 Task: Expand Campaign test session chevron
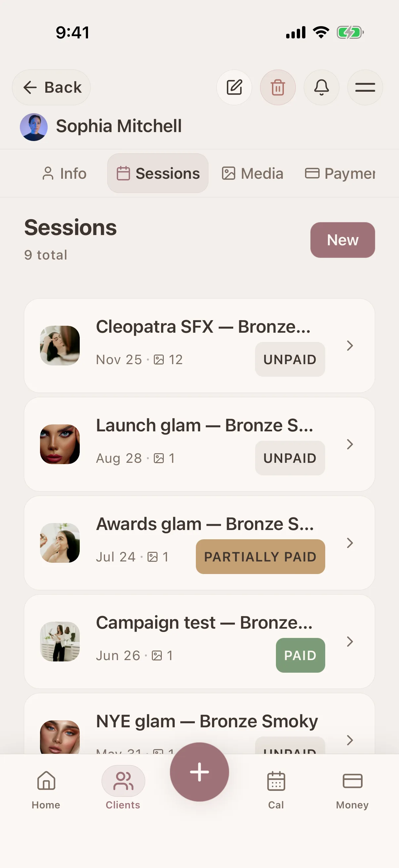pyautogui.click(x=350, y=642)
